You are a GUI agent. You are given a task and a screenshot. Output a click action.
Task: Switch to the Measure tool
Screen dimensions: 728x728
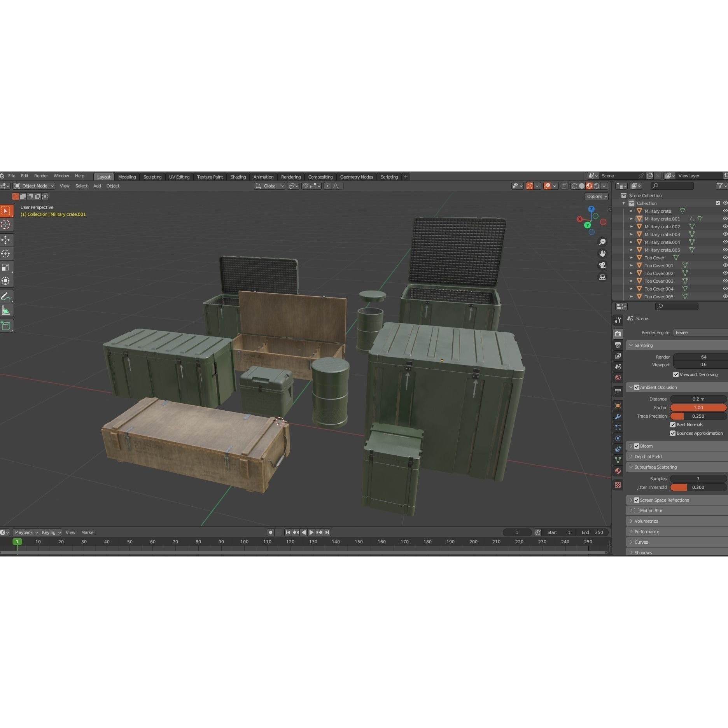(x=6, y=310)
